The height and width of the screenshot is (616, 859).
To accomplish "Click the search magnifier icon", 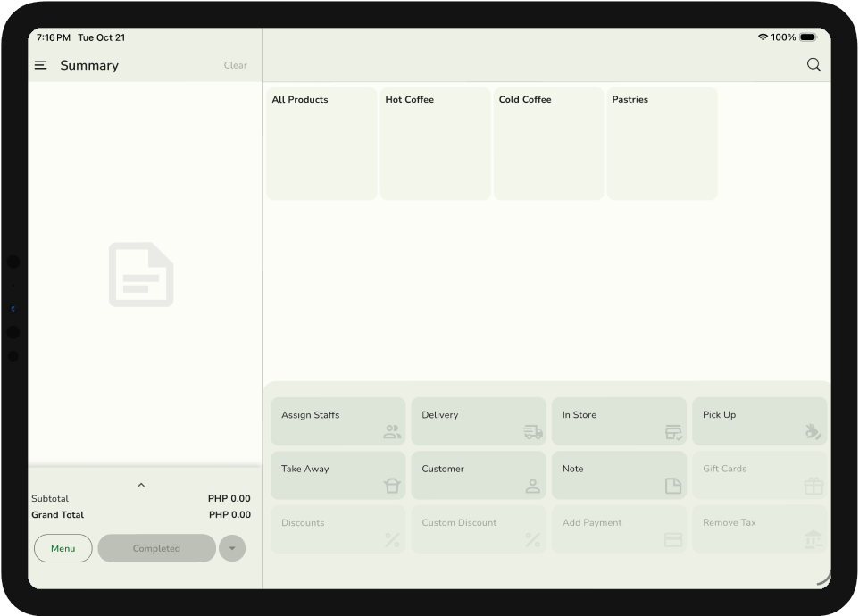I will click(x=813, y=65).
